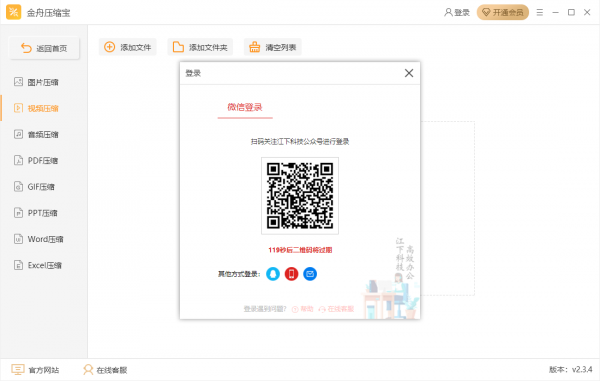The image size is (600, 381).
Task: Open the 在线客服 link in the login dialog
Action: [336, 309]
